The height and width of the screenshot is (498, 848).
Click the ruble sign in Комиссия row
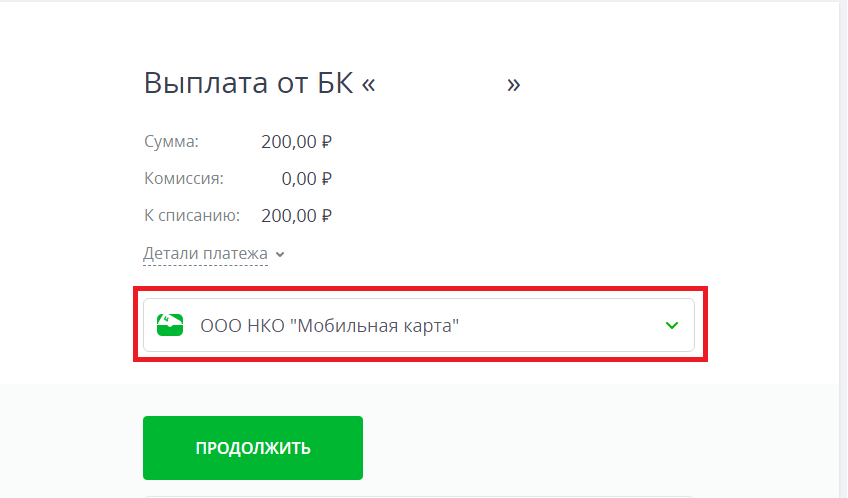326,179
